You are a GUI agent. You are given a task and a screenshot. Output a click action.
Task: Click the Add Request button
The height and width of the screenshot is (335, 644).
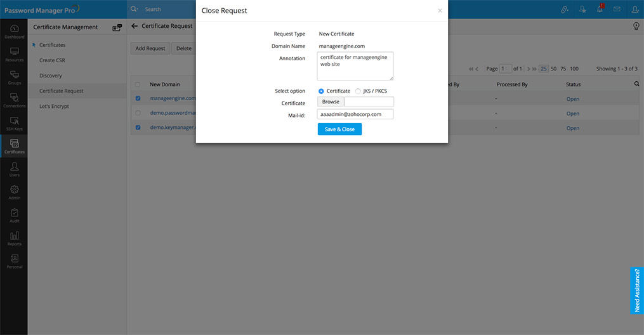pyautogui.click(x=150, y=48)
